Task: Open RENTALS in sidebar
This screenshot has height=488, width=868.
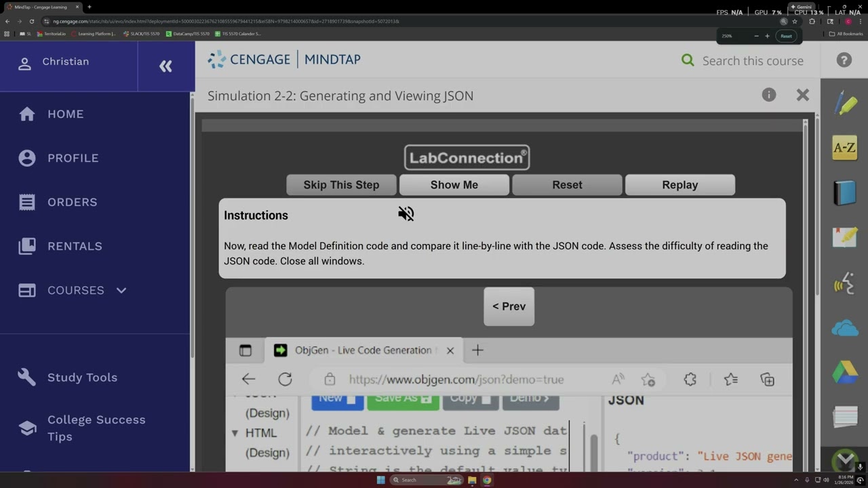Action: (x=75, y=246)
